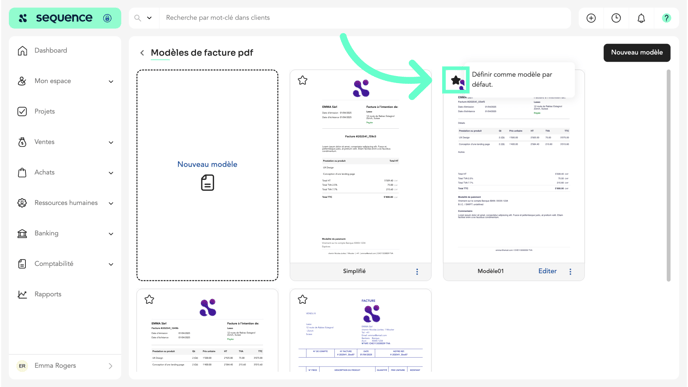
Task: Click the Ressources humaines icon
Action: pos(22,203)
